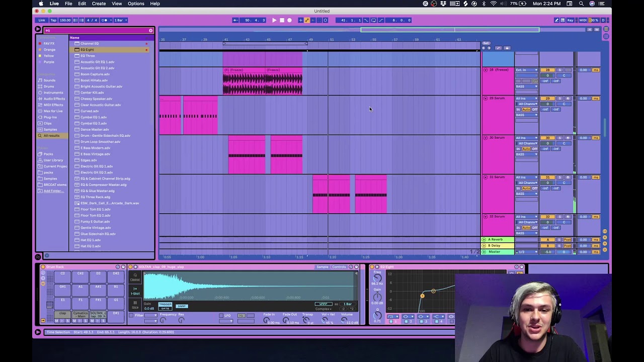
Task: Solo track 29 Serum
Action: coord(560,99)
